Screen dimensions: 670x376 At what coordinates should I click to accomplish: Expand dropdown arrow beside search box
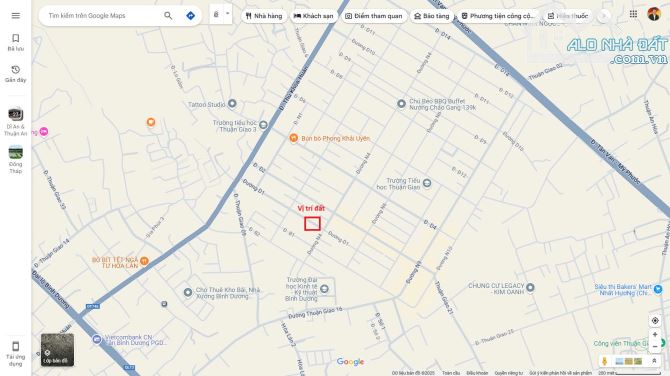point(227,14)
